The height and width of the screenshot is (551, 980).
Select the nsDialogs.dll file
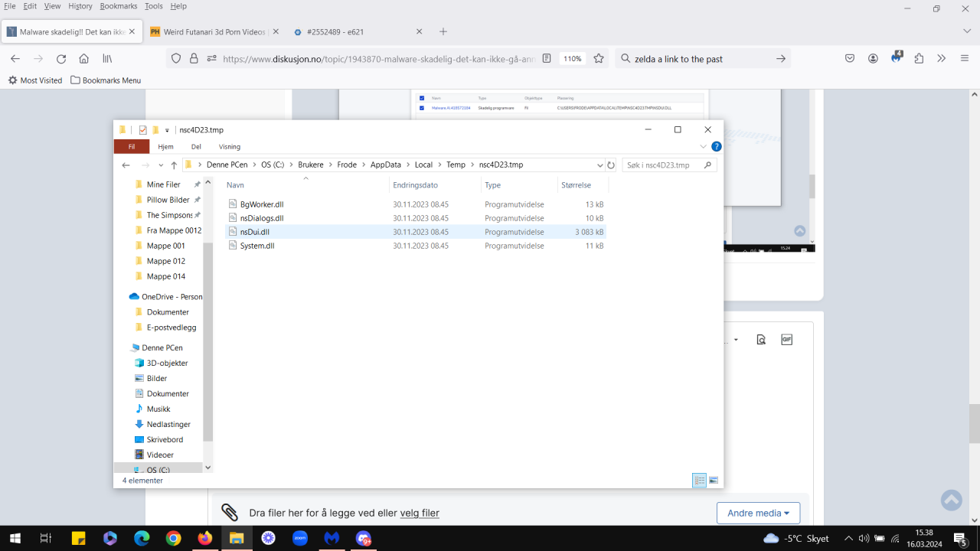click(x=262, y=218)
